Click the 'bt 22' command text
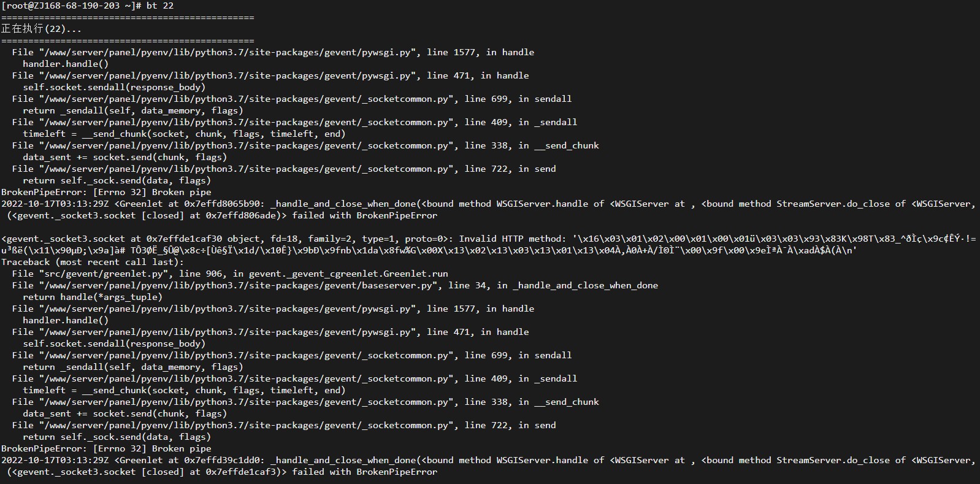Image resolution: width=980 pixels, height=484 pixels. [160, 6]
